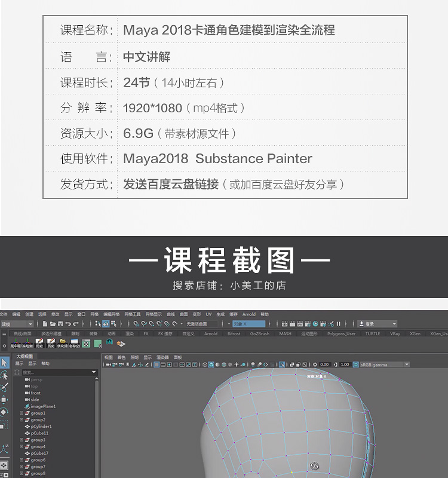Toggle smooth shade all in viewport

[x=211, y=364]
